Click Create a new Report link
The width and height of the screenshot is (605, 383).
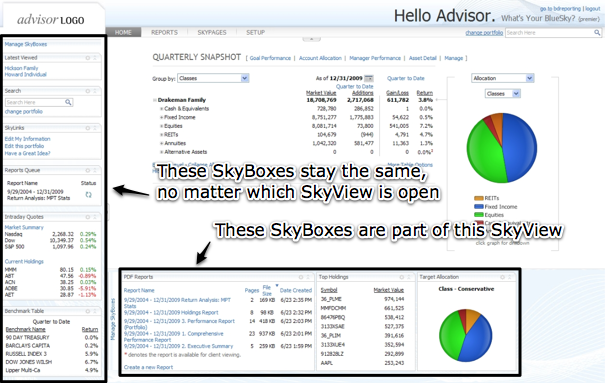(x=148, y=367)
